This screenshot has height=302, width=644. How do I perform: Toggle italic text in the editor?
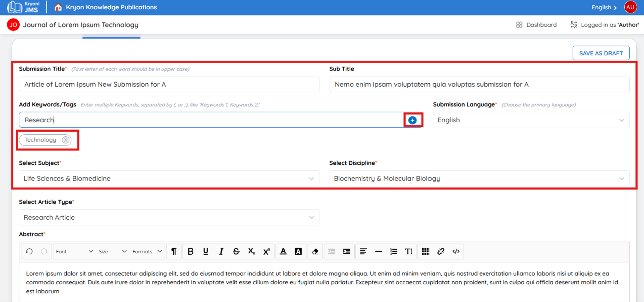click(x=221, y=251)
